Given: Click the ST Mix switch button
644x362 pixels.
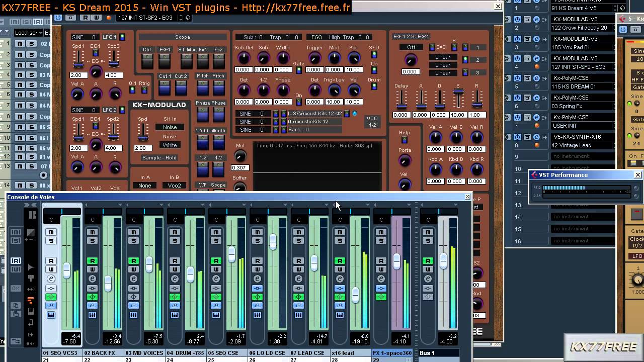Looking at the screenshot, I should pos(187,61).
